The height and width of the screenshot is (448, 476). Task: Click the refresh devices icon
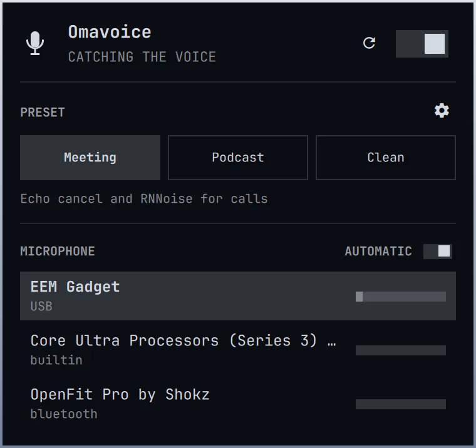coord(369,43)
